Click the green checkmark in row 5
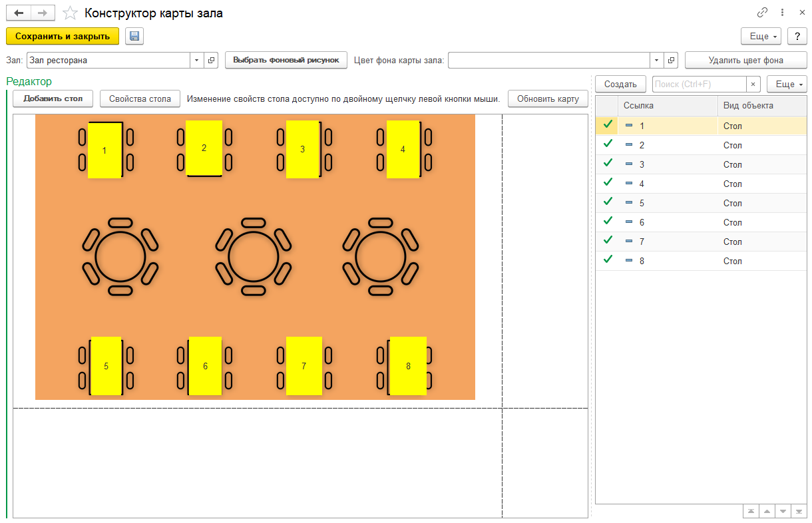The width and height of the screenshot is (812, 523). pos(607,202)
